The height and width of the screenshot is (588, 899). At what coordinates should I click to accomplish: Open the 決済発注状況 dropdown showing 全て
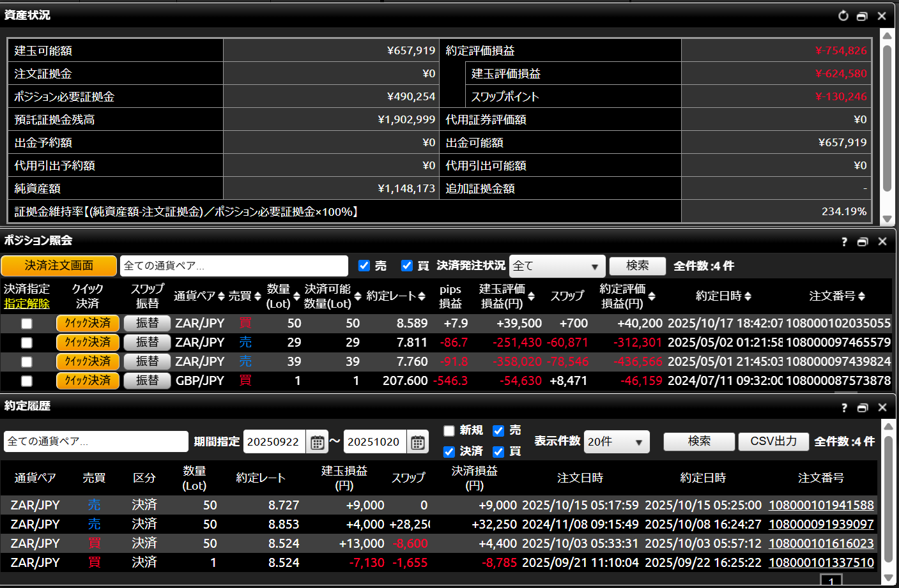coord(556,266)
